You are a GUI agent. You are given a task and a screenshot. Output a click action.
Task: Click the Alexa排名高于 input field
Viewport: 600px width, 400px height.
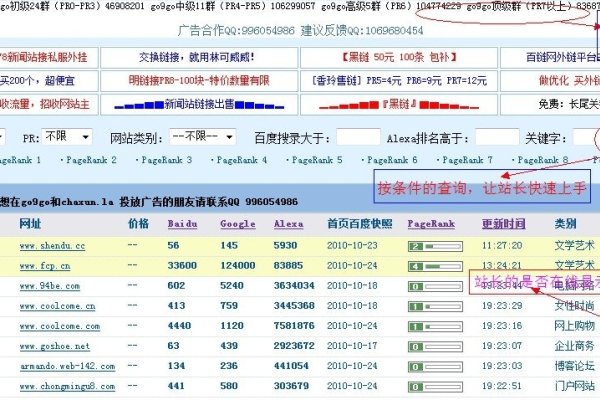click(x=497, y=137)
